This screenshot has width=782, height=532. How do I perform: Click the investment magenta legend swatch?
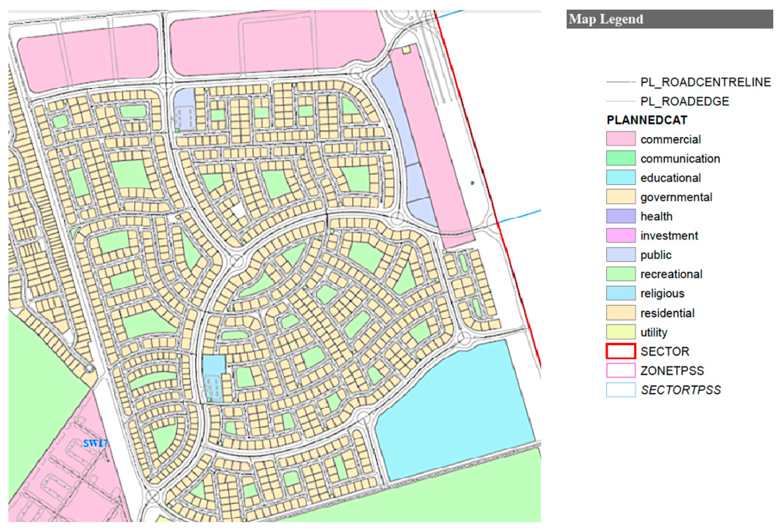(x=621, y=235)
